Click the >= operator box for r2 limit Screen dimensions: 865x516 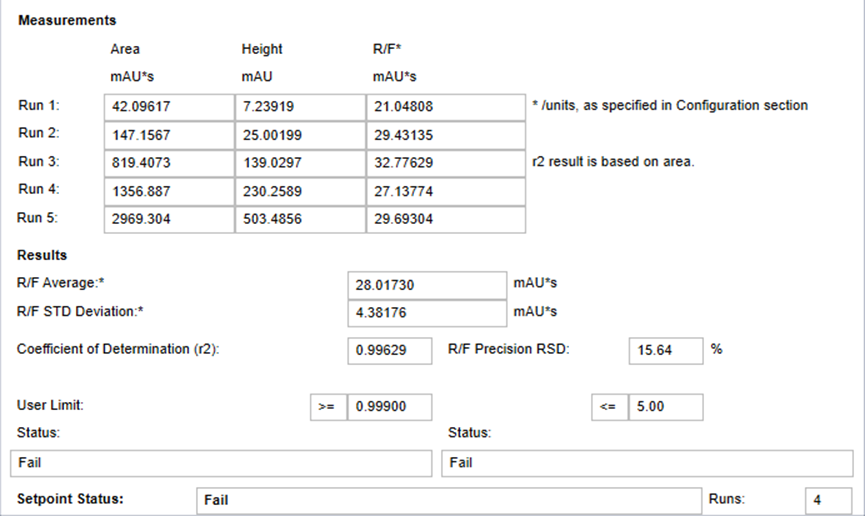pos(328,407)
